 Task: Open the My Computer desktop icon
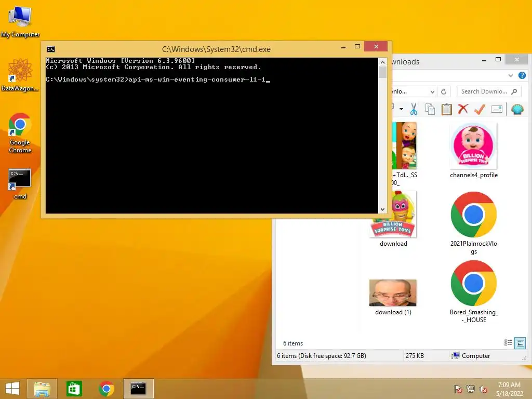pyautogui.click(x=20, y=22)
